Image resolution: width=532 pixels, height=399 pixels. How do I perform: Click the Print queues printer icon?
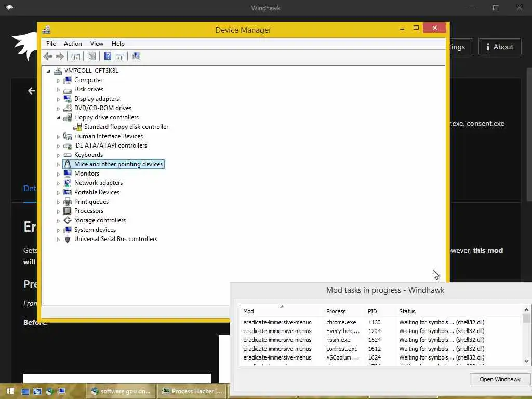click(68, 202)
